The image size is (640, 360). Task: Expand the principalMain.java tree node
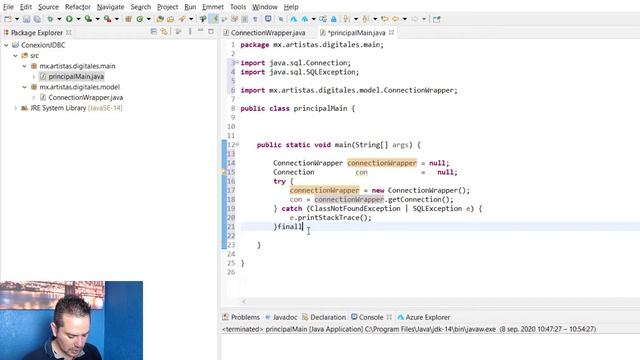(33, 77)
